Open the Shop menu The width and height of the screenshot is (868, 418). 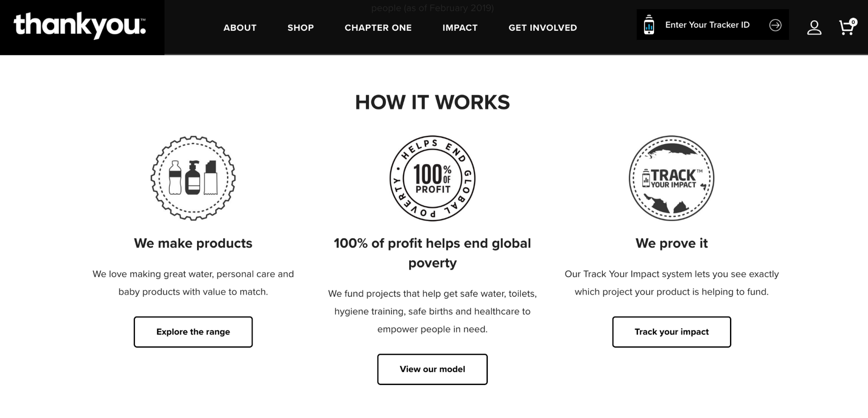[x=300, y=28]
